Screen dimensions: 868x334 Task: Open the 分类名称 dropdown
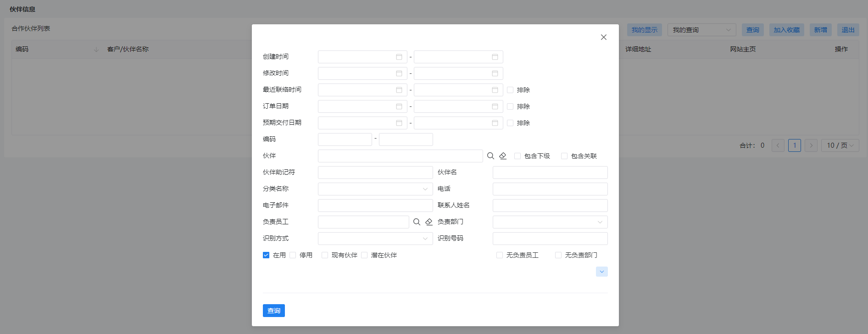tap(375, 189)
